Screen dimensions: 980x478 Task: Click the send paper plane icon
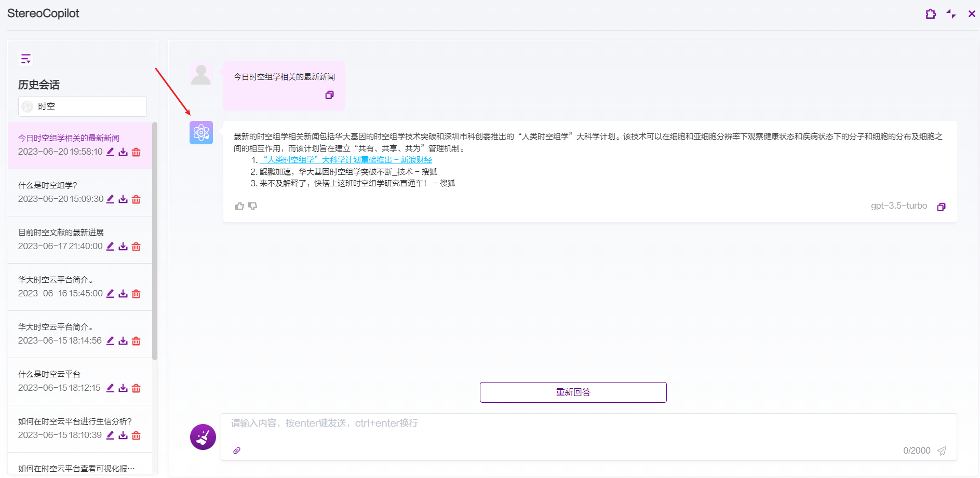(942, 450)
